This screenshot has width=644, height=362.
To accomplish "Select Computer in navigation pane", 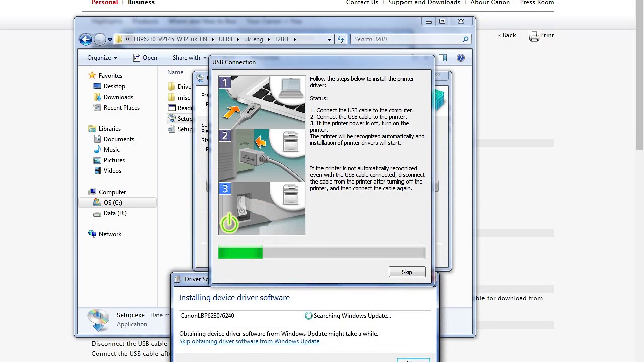I will [112, 192].
